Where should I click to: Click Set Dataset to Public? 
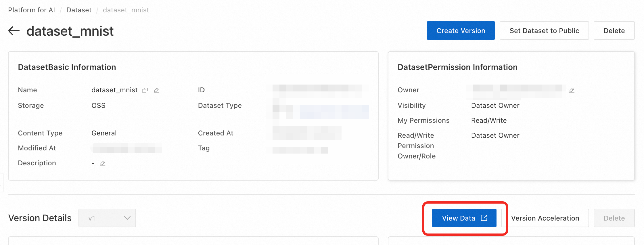pos(544,30)
